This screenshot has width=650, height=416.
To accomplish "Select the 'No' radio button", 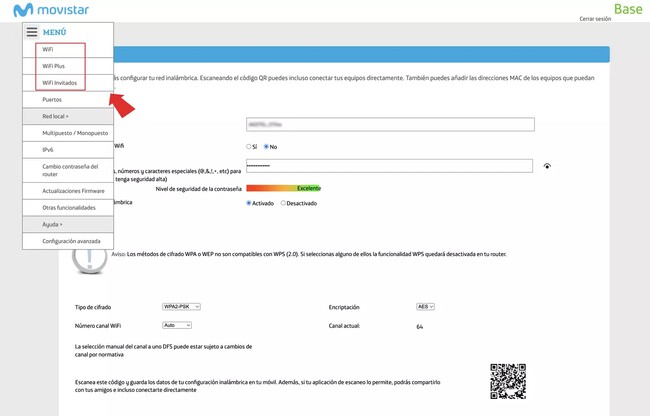I will click(x=266, y=146).
